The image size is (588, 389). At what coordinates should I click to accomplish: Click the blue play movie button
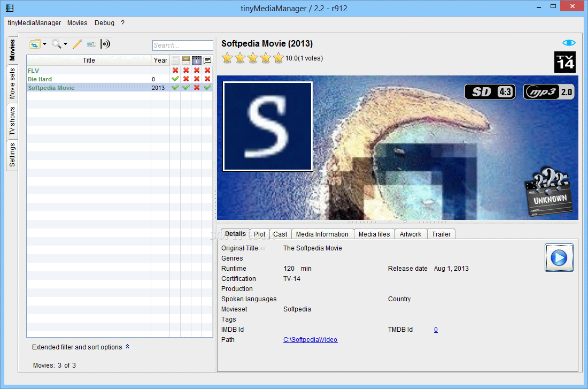559,258
